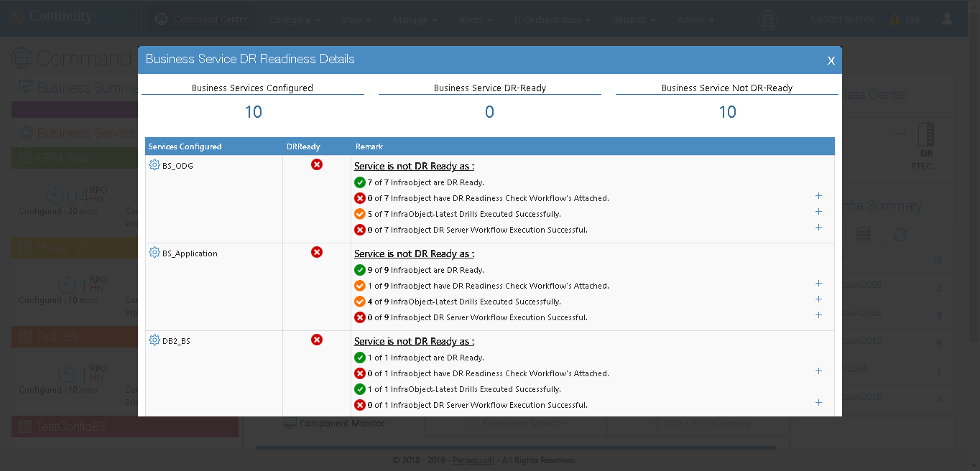Click the red DRReady status icon for BS_ODG

317,164
